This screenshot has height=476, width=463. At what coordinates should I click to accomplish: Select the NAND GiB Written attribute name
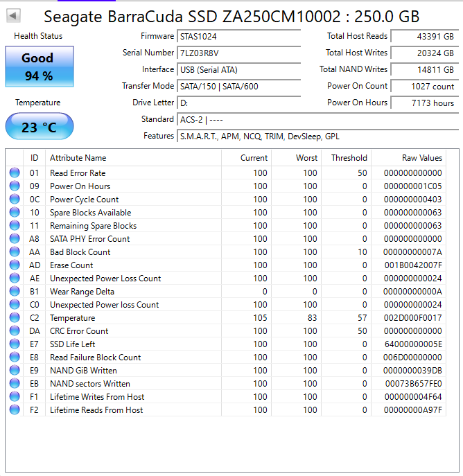pyautogui.click(x=83, y=371)
